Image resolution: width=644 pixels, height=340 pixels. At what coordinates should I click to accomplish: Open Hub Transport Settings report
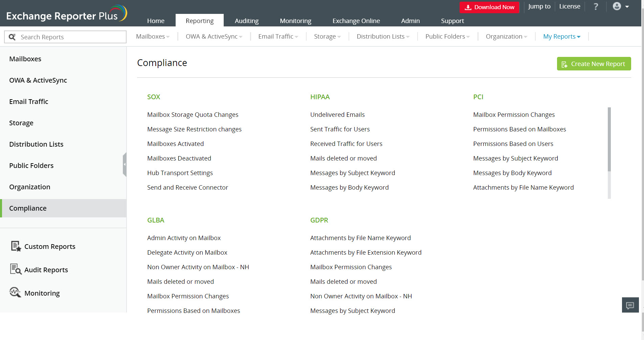tap(180, 173)
